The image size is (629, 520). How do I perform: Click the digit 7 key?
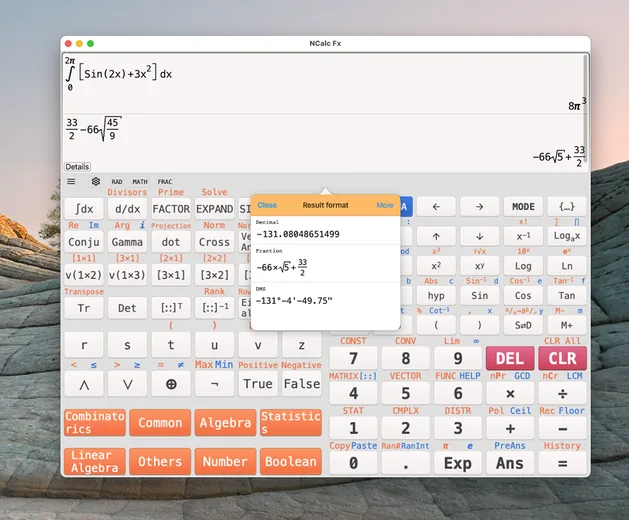point(353,358)
